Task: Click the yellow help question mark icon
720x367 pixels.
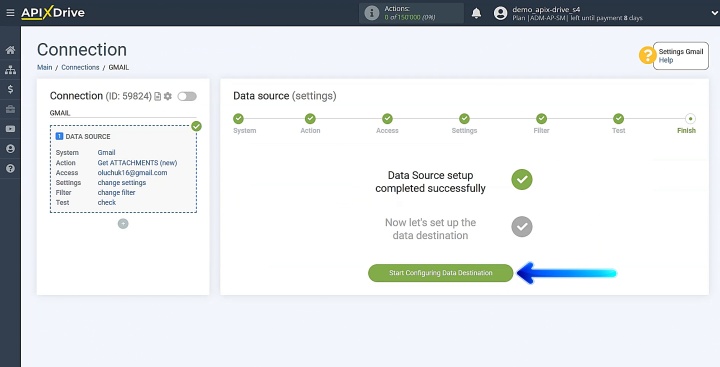Action: coord(647,56)
